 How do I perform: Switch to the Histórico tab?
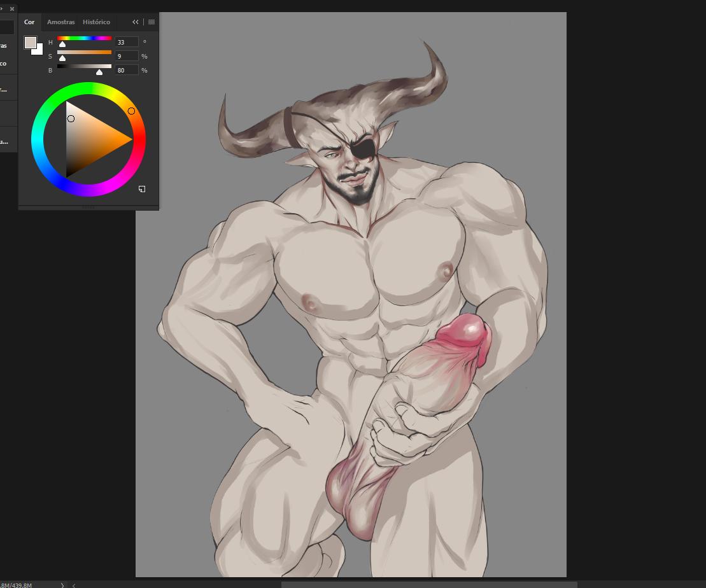tap(96, 22)
